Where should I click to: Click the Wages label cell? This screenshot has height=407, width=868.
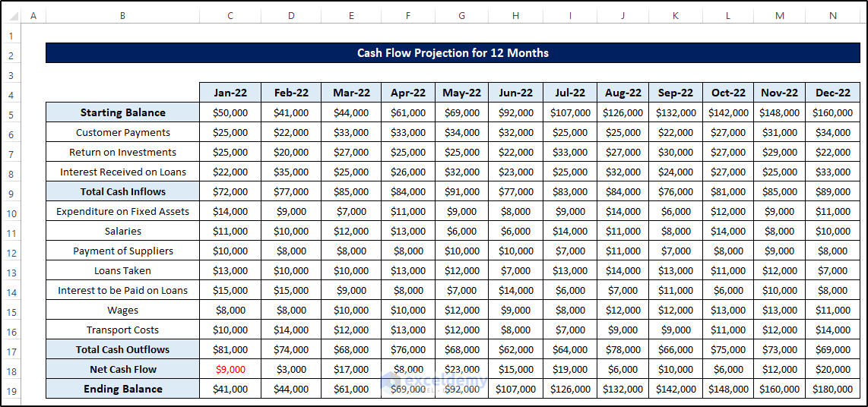click(122, 310)
